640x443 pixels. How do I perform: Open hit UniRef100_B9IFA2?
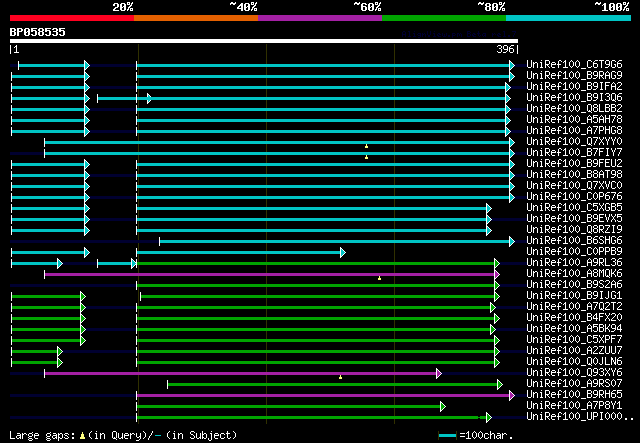(x=574, y=87)
